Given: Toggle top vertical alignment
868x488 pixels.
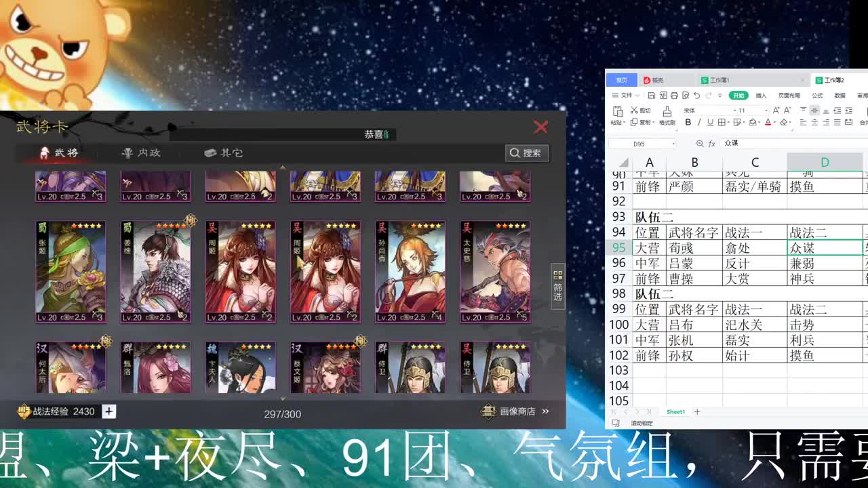Looking at the screenshot, I should [803, 109].
